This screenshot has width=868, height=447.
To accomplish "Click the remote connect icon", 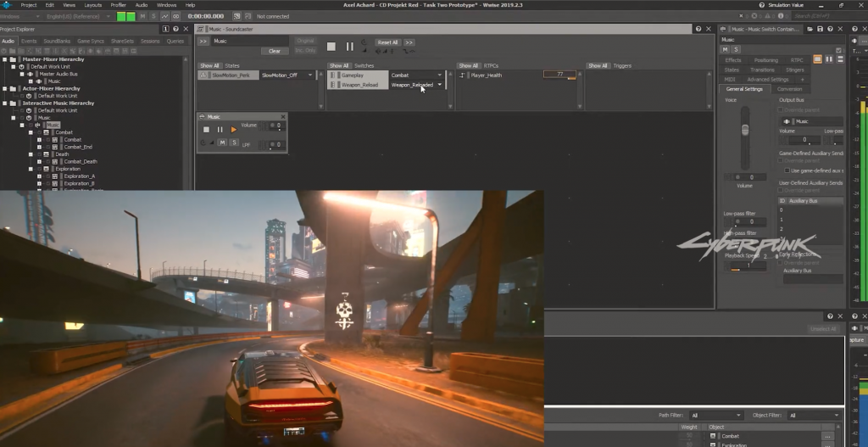I will coord(237,17).
